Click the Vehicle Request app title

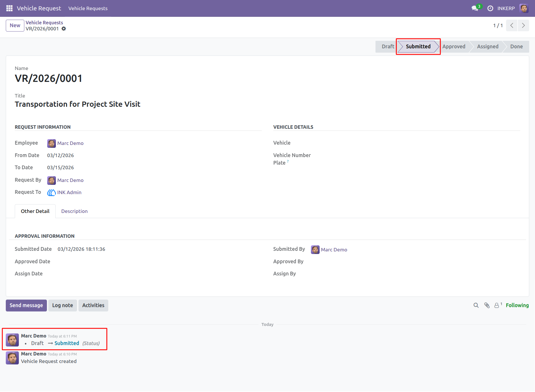click(39, 8)
